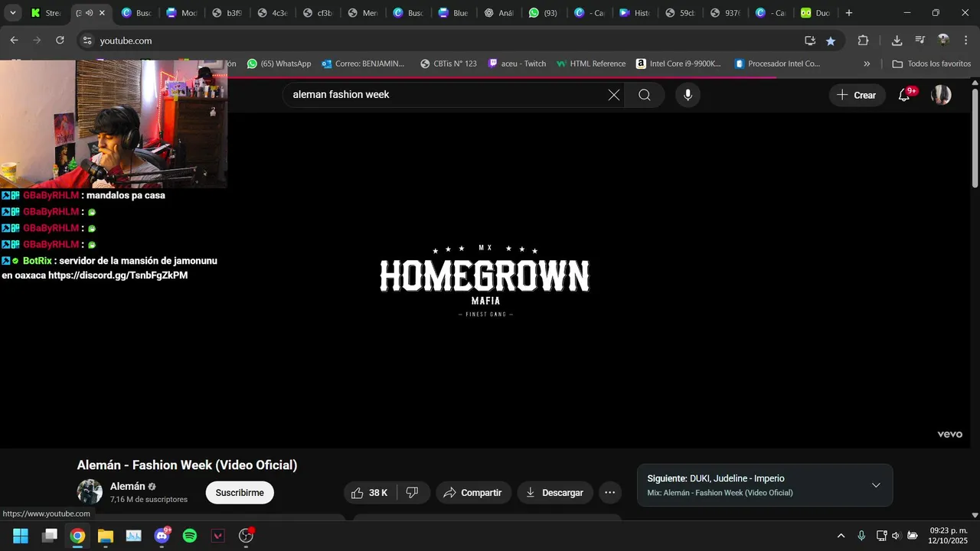Image resolution: width=980 pixels, height=551 pixels.
Task: Switch to the 'Mod' tab
Action: tap(182, 13)
